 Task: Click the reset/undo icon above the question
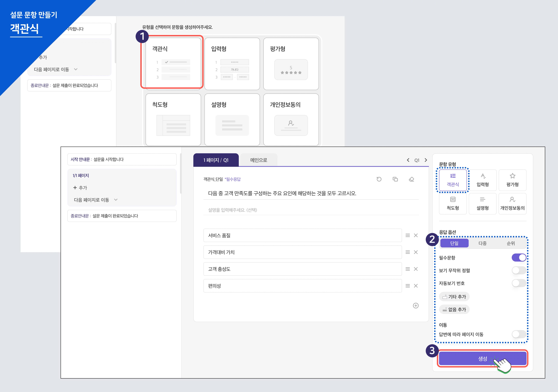(x=379, y=179)
